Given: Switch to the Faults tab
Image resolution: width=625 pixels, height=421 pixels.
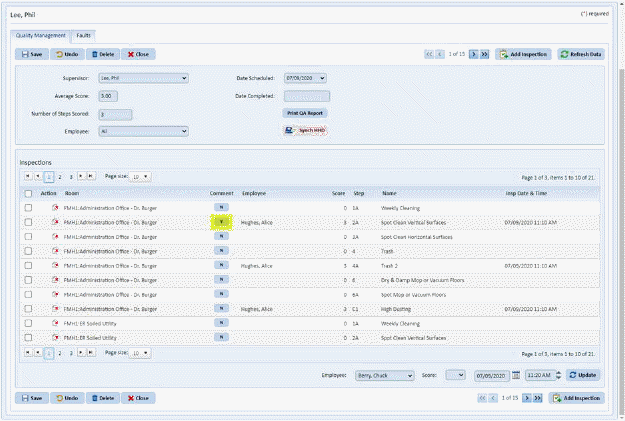Looking at the screenshot, I should click(x=84, y=35).
